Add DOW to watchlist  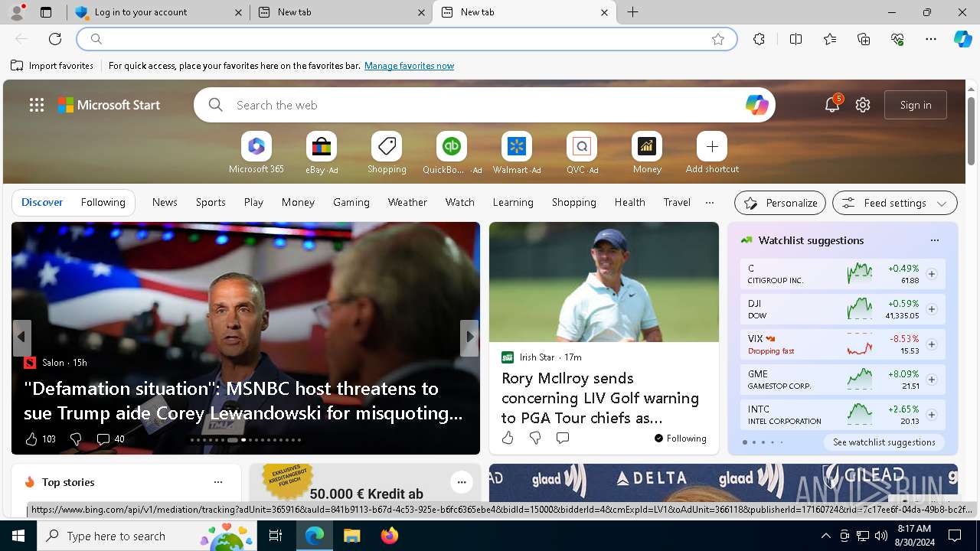pyautogui.click(x=931, y=309)
